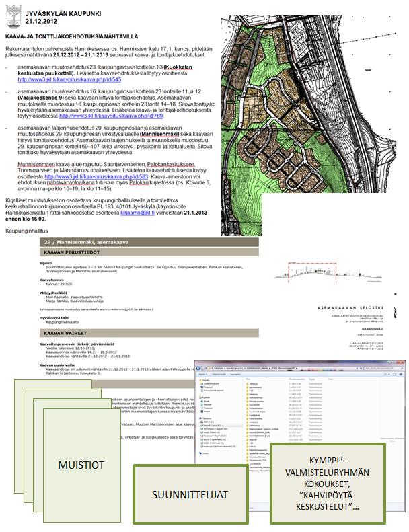The image size is (409, 532).
Task: Click the Explorer window Forward arrow button
Action: coord(203,368)
